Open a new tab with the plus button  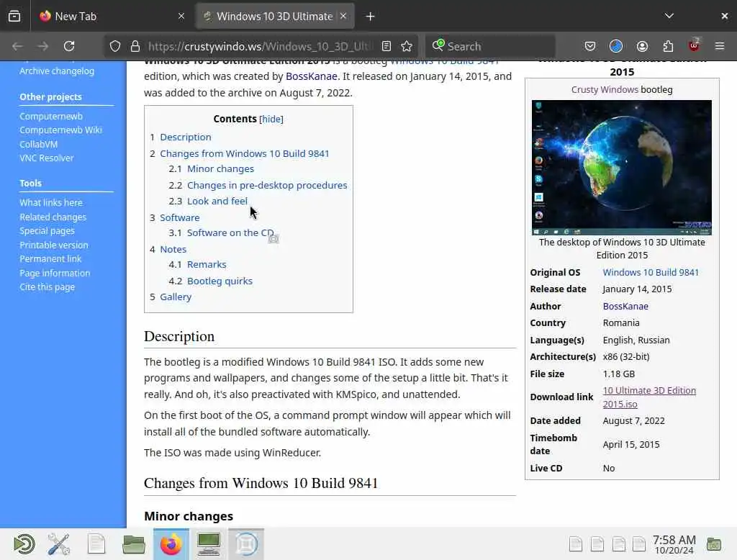371,17
